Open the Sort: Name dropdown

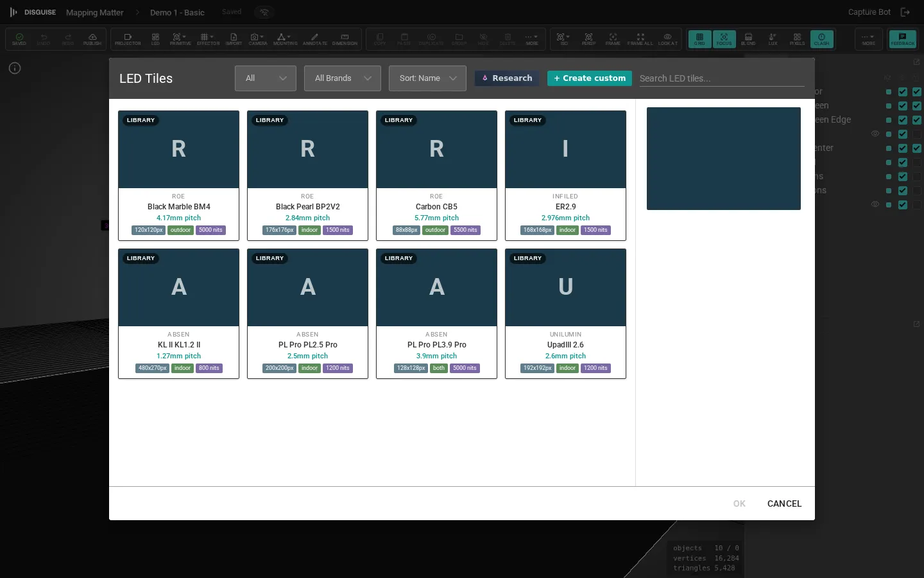click(427, 78)
